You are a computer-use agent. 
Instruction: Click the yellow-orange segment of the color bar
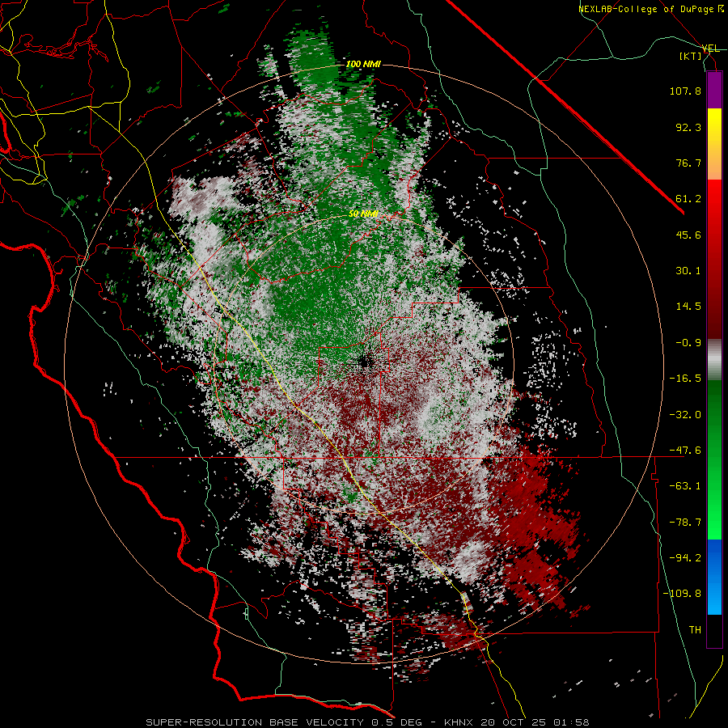click(714, 144)
